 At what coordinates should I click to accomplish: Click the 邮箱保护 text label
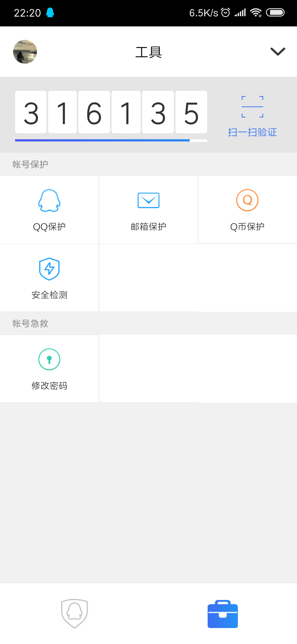coord(148,227)
